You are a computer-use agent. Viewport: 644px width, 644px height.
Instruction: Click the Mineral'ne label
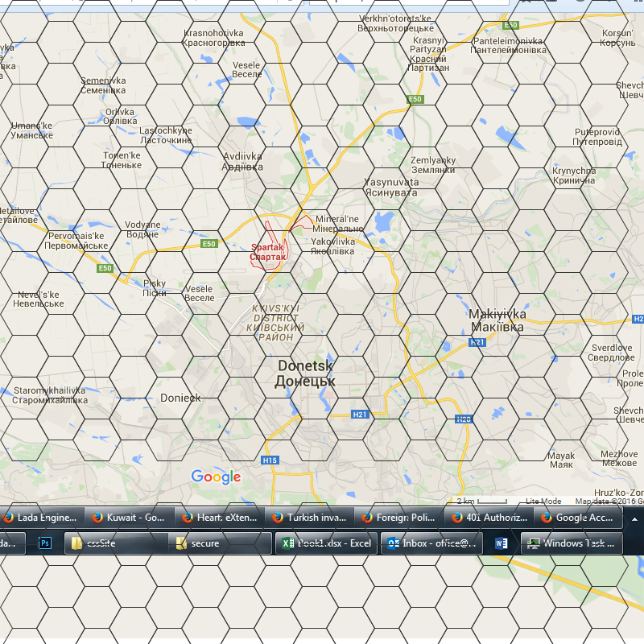click(x=337, y=224)
